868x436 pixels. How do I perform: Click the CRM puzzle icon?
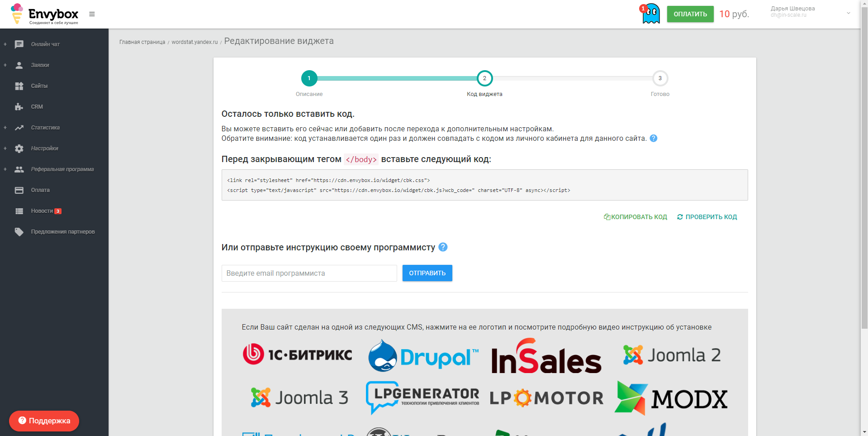tap(19, 107)
